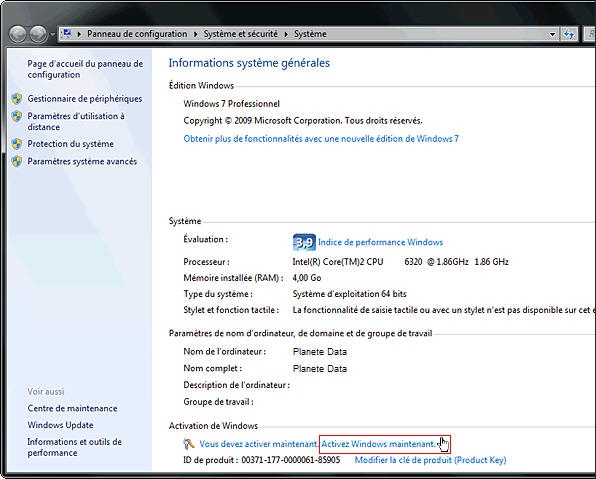Click the Windows 7 Professionnel text
Screen dimensions: 596x479
tap(231, 104)
